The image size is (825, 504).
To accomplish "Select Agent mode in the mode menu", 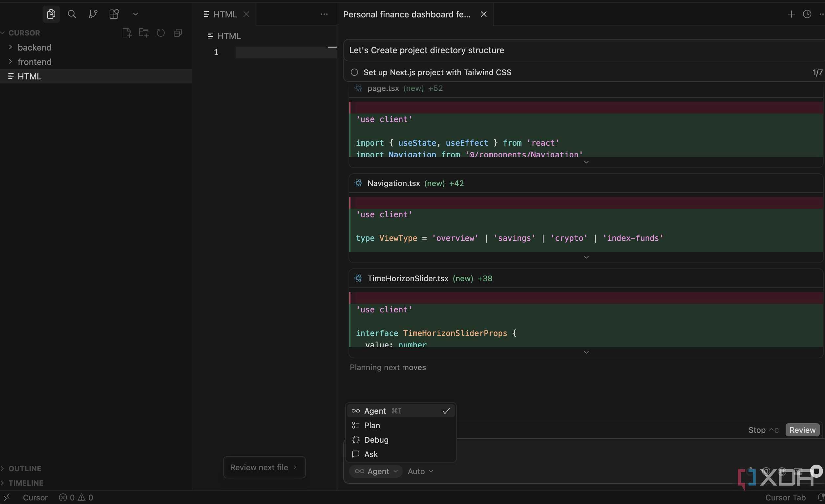I will 400,410.
